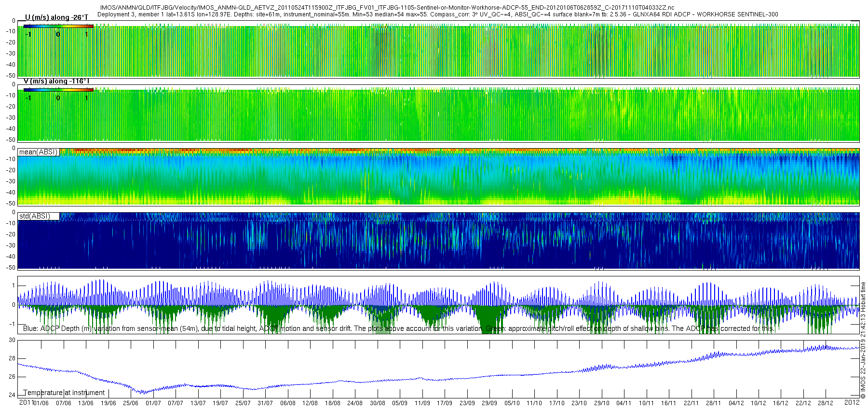The width and height of the screenshot is (868, 410).
Task: Click the file path title at top
Action: click(x=387, y=8)
